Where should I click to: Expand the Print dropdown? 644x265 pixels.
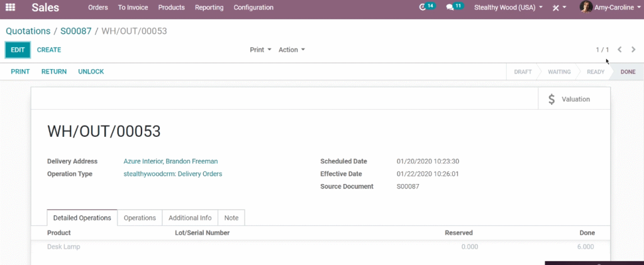tap(261, 50)
